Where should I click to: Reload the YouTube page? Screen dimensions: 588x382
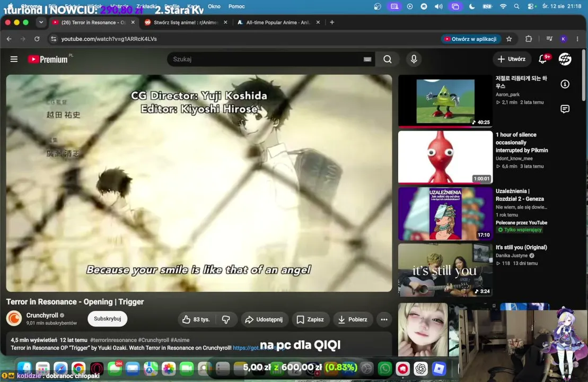[x=37, y=39]
